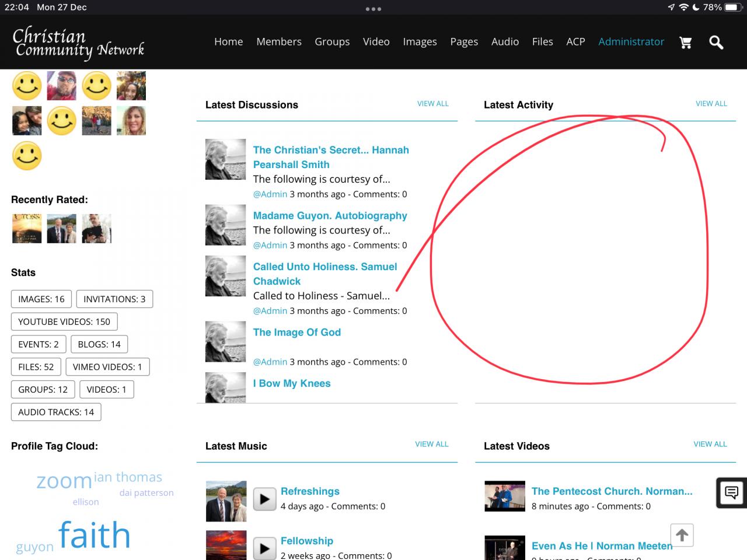Select the 'ellison' profile tag

point(86,502)
